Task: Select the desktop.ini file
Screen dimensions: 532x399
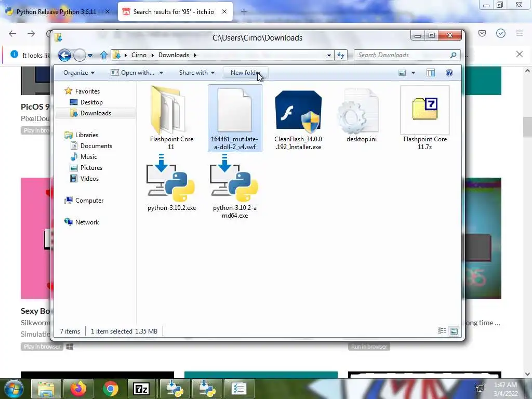Action: point(362,115)
